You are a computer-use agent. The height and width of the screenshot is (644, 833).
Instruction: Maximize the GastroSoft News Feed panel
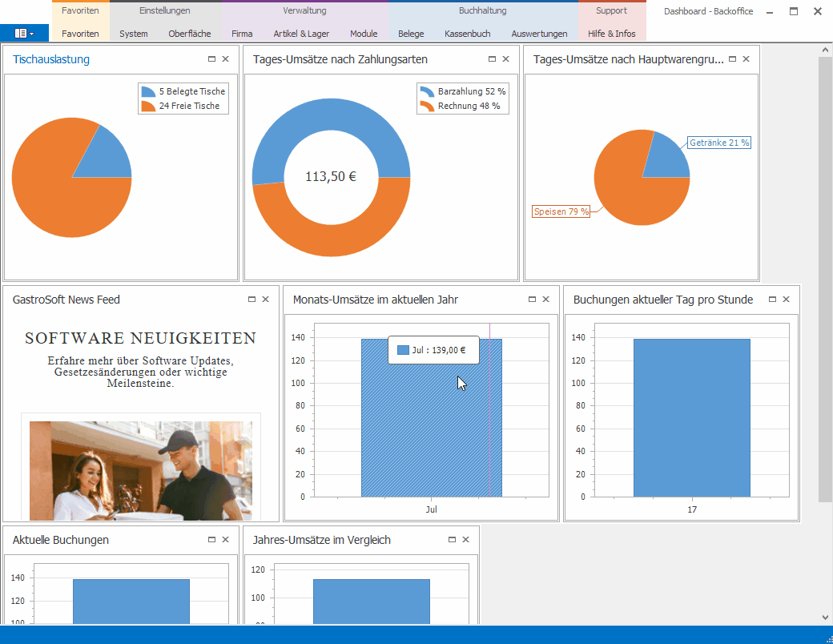click(252, 299)
